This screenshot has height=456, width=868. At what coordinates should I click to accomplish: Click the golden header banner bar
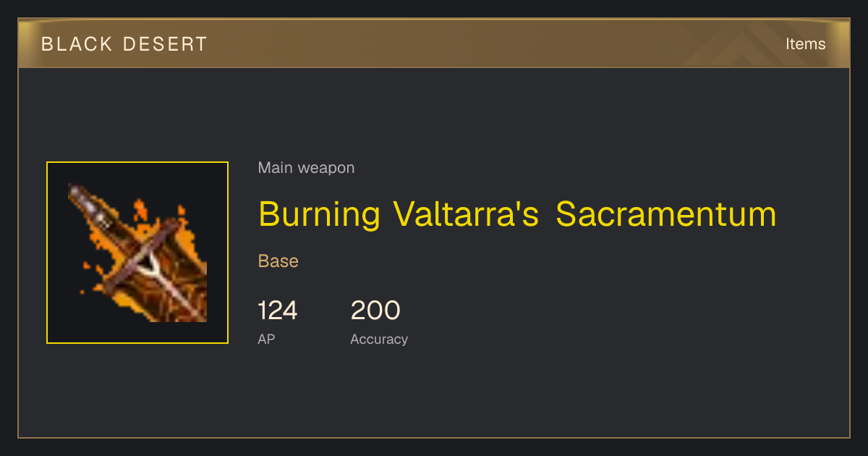click(434, 43)
